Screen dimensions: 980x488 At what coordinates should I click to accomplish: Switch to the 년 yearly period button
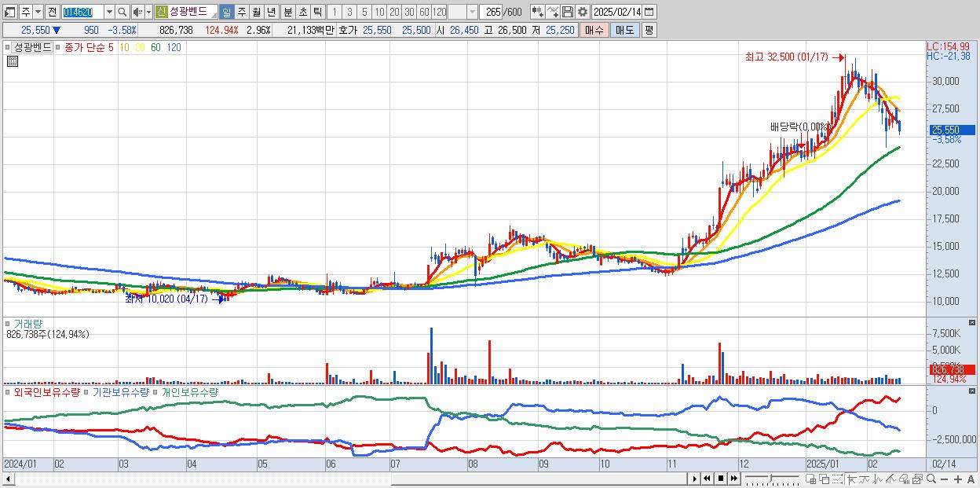click(271, 12)
